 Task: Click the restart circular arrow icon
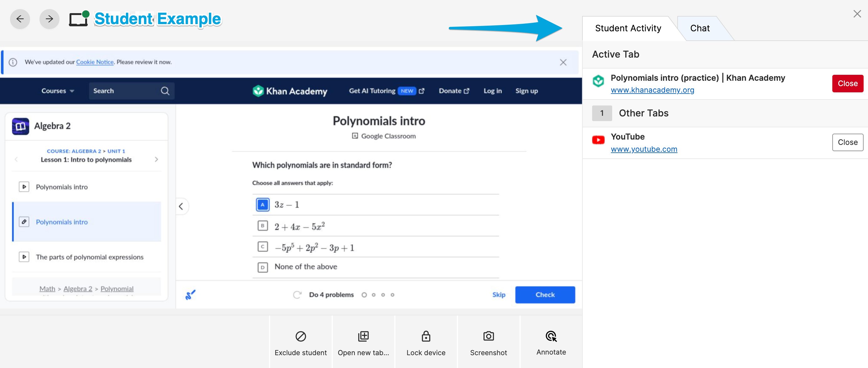[x=297, y=295]
